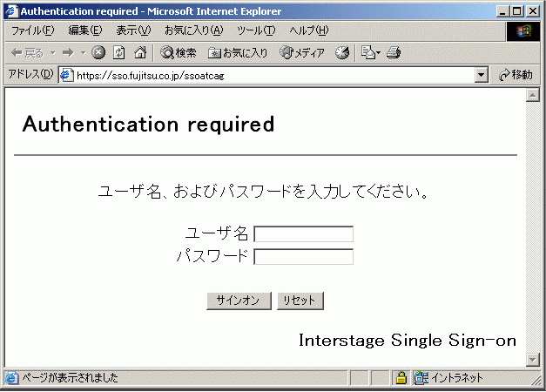Click the scrollbar up arrow
This screenshot has width=546, height=392.
pyautogui.click(x=533, y=95)
